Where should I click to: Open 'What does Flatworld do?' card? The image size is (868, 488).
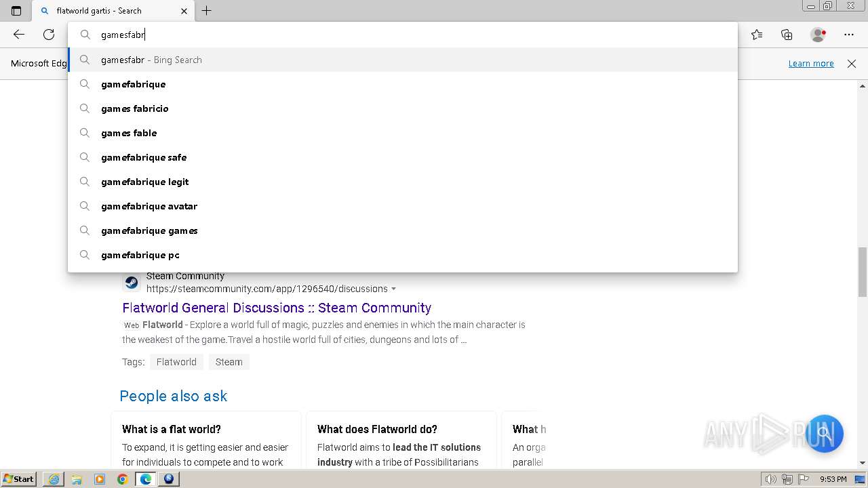point(401,440)
